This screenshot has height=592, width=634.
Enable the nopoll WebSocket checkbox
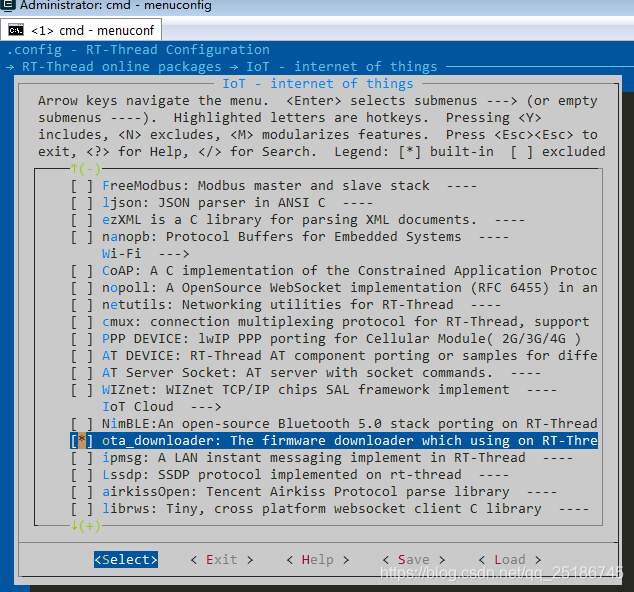click(82, 288)
